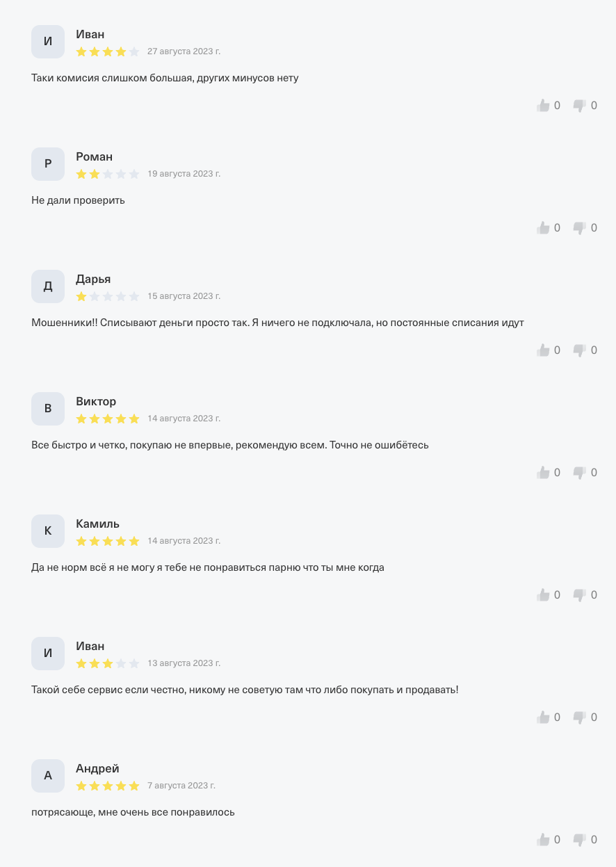This screenshot has height=867, width=616.
Task: Like Darya's review about scammers
Action: (x=544, y=350)
